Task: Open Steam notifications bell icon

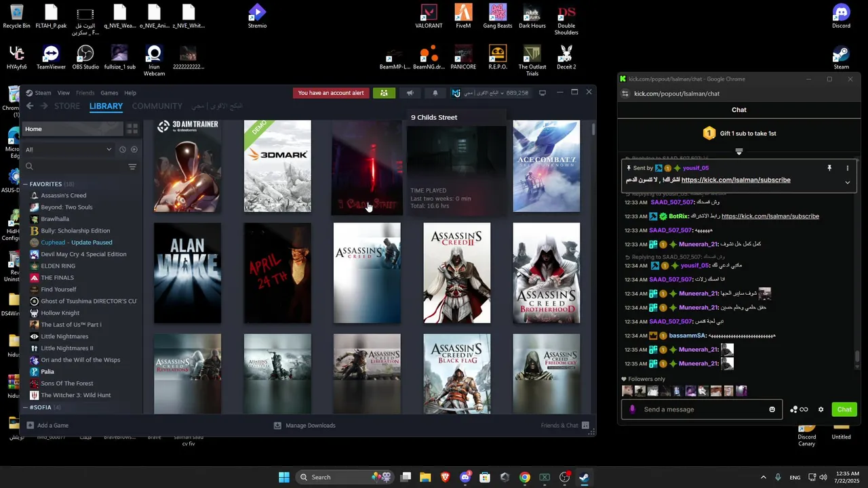Action: 435,93
